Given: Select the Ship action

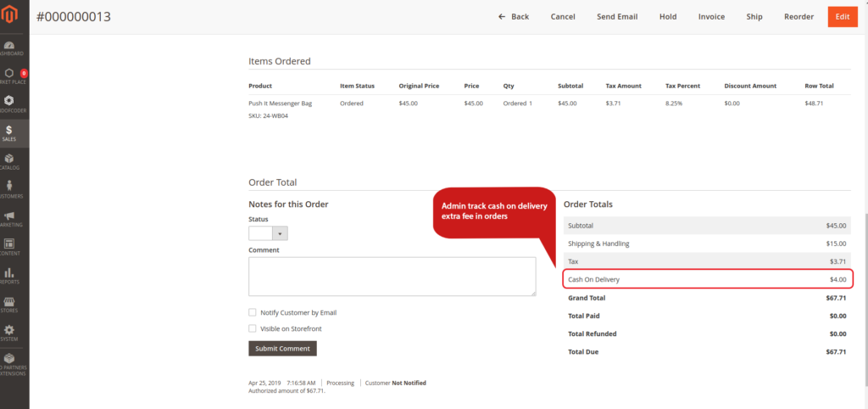Looking at the screenshot, I should click(x=754, y=17).
